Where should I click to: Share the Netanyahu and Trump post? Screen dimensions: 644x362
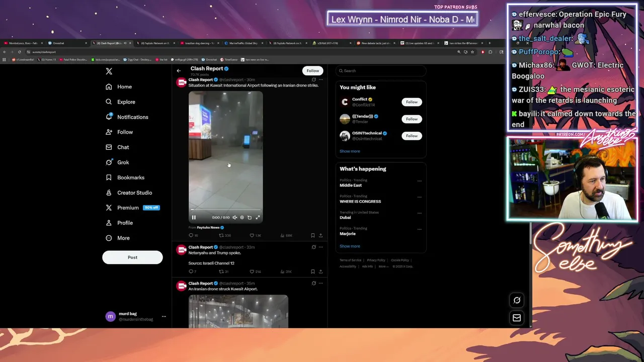coord(320,271)
